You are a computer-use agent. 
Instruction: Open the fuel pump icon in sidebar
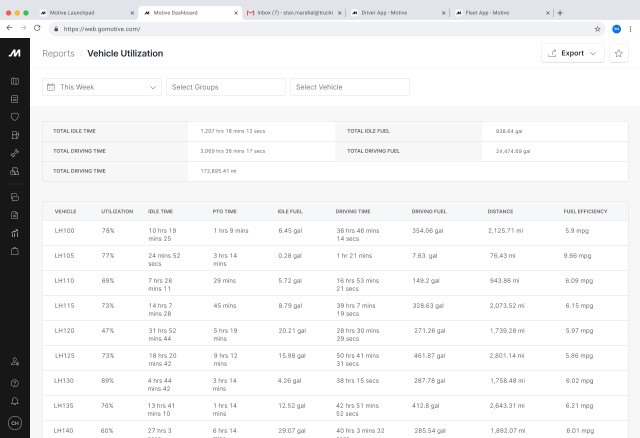14,135
